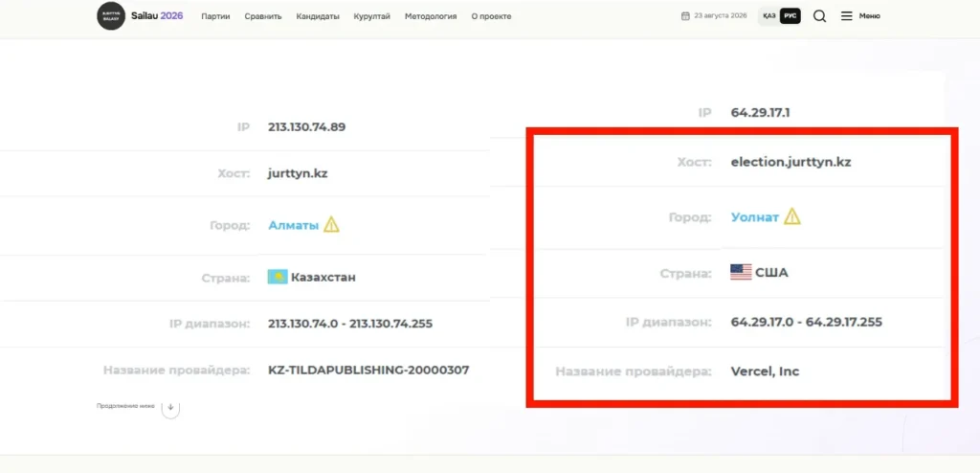Select the IP value 64.29.17.1
Image resolution: width=980 pixels, height=473 pixels.
pos(761,113)
